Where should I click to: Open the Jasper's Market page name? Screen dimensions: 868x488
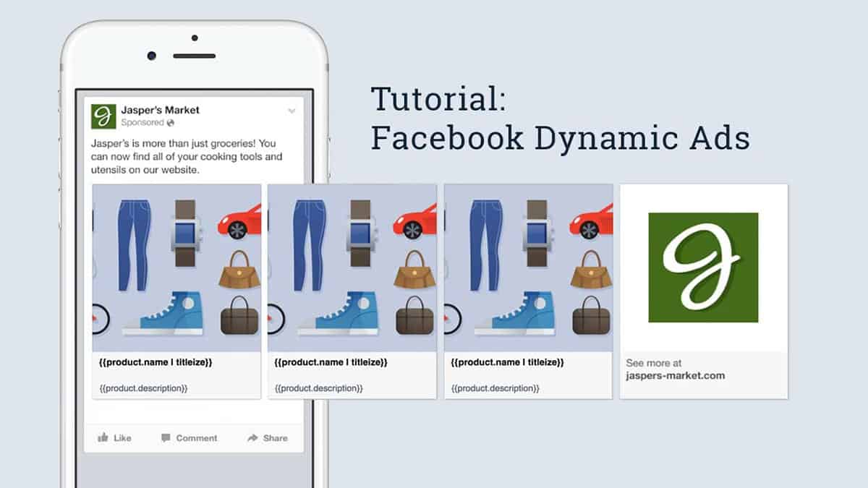(x=160, y=110)
